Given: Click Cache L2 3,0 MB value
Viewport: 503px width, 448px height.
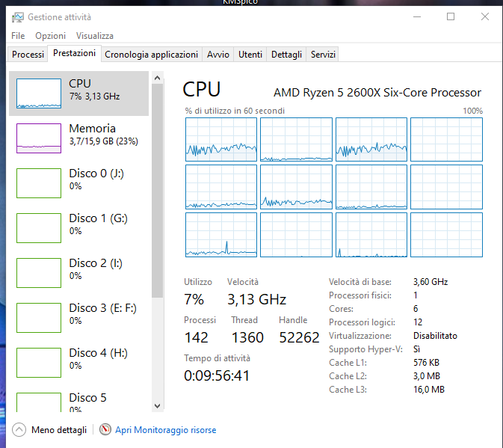Looking at the screenshot, I should pos(427,376).
